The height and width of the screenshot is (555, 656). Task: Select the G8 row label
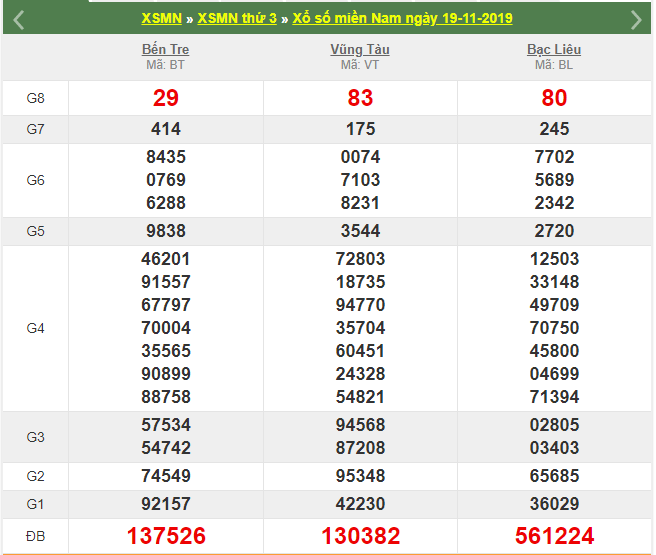tap(35, 98)
